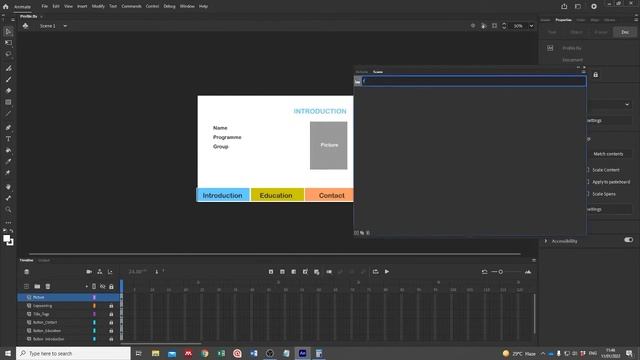Select the Lasso tool
The width and height of the screenshot is (640, 360).
coord(8,54)
